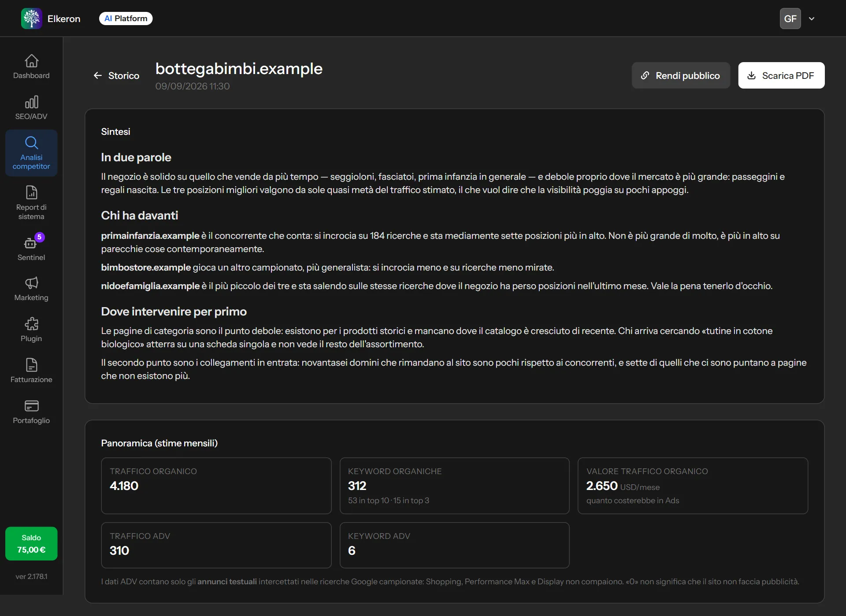Click the link icon in Rendi pubblico
Screen dimensions: 846x616
645,75
